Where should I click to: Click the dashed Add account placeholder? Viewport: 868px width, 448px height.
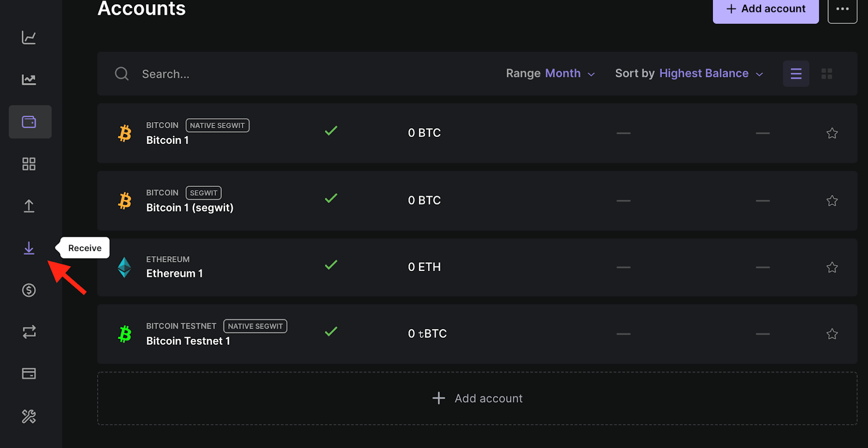[x=477, y=399]
